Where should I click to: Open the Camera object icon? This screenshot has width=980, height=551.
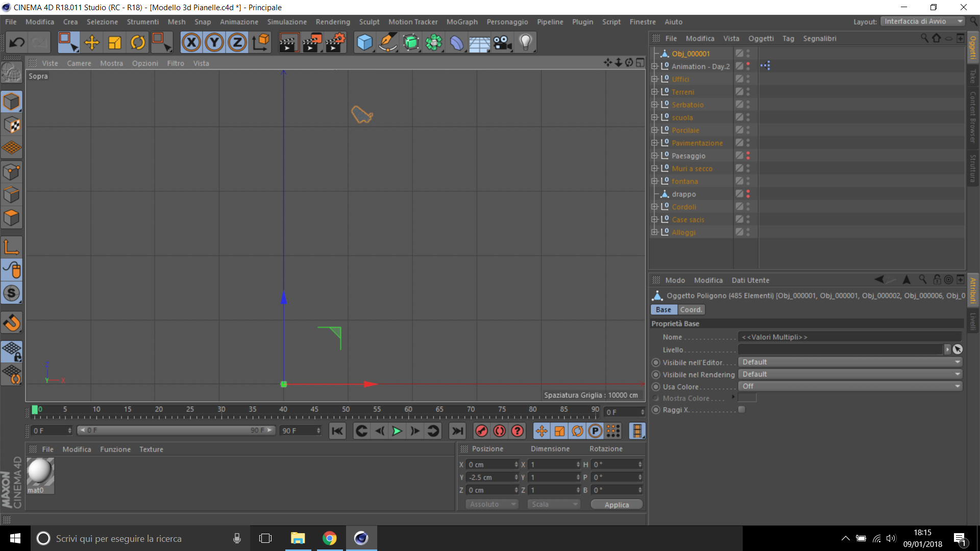pyautogui.click(x=502, y=43)
